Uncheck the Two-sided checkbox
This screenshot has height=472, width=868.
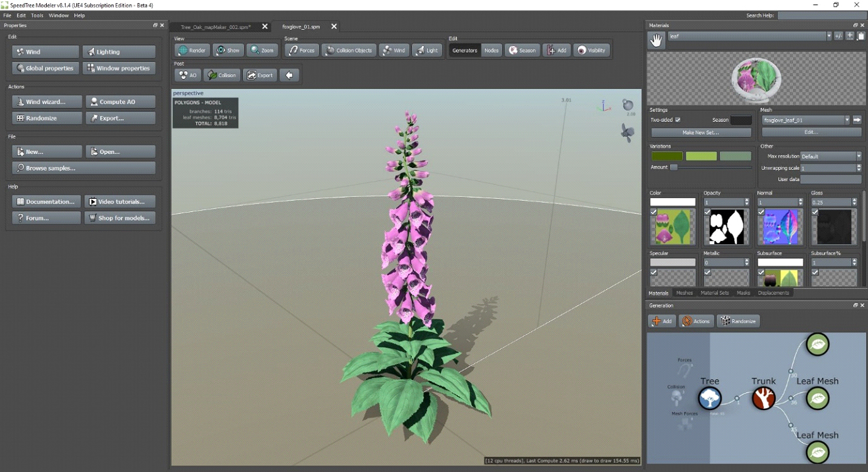point(678,120)
